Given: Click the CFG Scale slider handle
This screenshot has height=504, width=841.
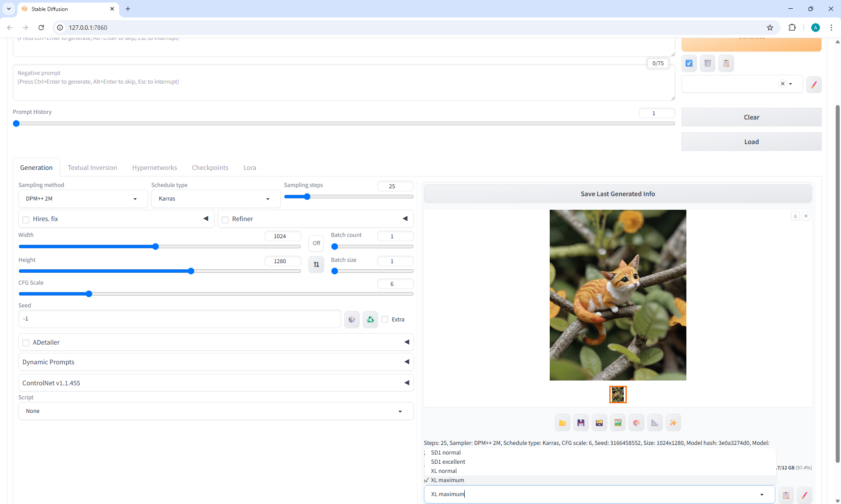Looking at the screenshot, I should [89, 294].
